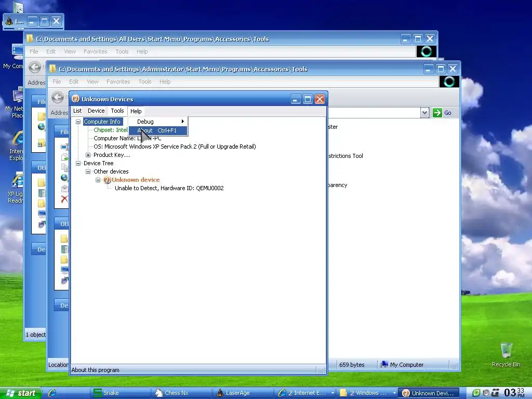Open Favorites menu in Administrator Tools window
Viewport: 532px width, 399px height.
(x=118, y=82)
